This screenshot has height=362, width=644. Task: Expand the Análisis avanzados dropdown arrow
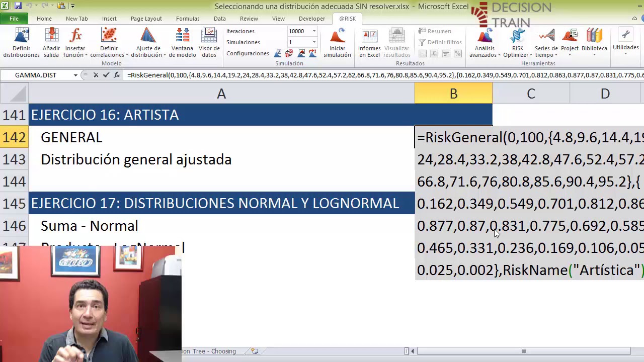click(499, 55)
